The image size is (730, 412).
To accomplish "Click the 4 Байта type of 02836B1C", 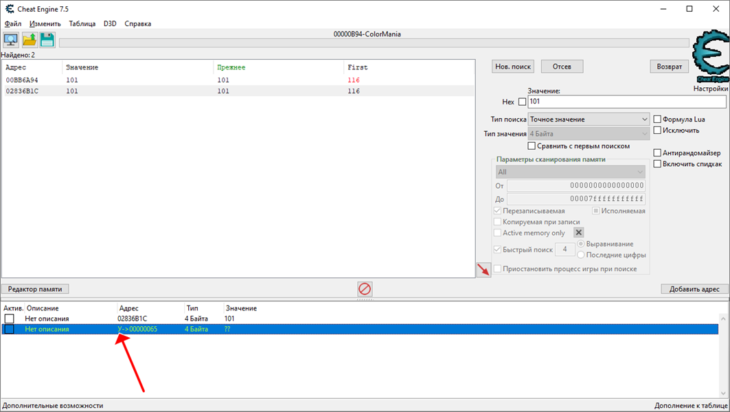I will (196, 318).
